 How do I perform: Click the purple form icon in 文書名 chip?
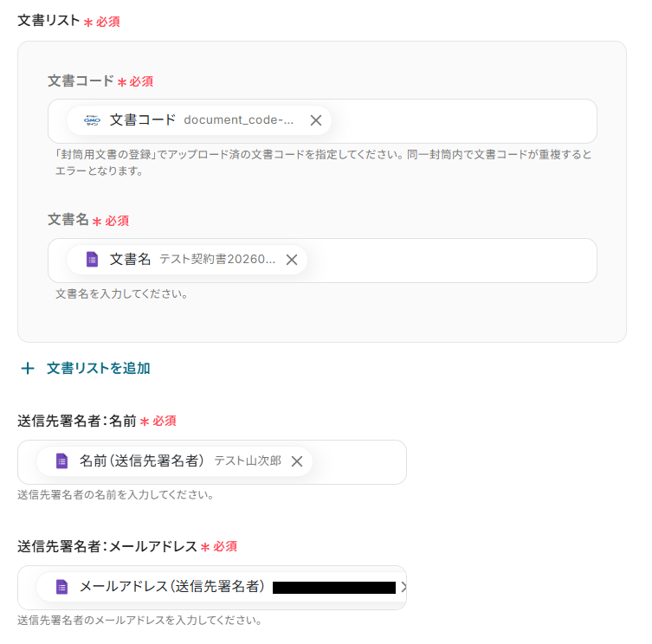(x=92, y=260)
